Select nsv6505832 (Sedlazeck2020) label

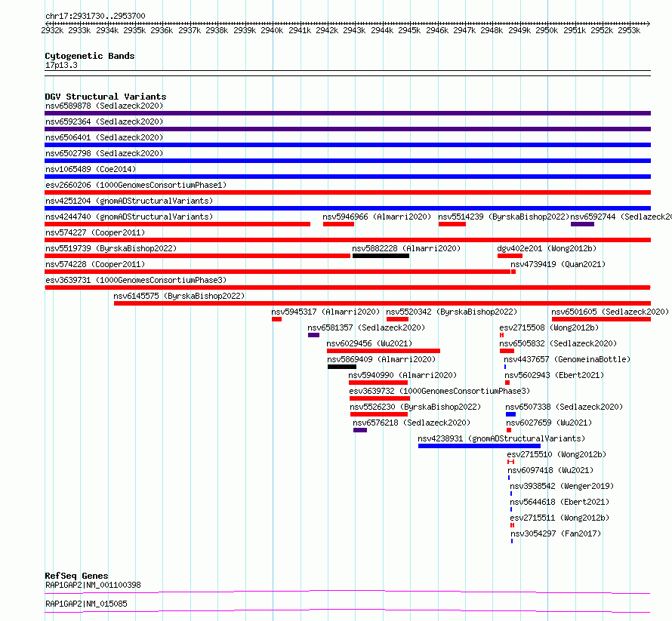coord(558,343)
